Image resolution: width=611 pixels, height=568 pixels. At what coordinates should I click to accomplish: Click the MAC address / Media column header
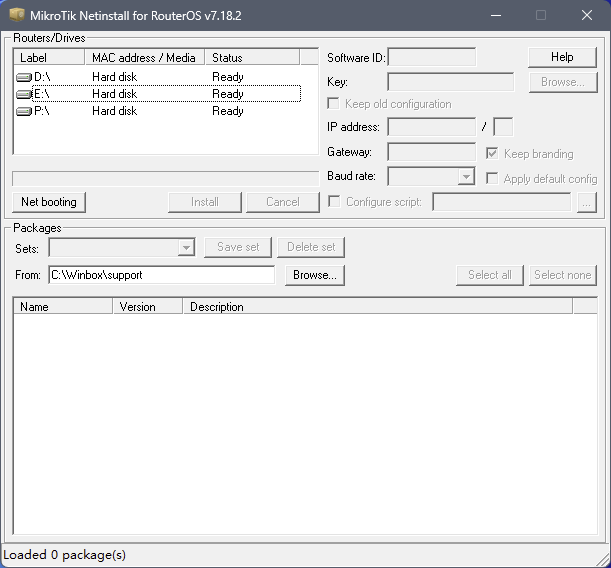[x=145, y=57]
